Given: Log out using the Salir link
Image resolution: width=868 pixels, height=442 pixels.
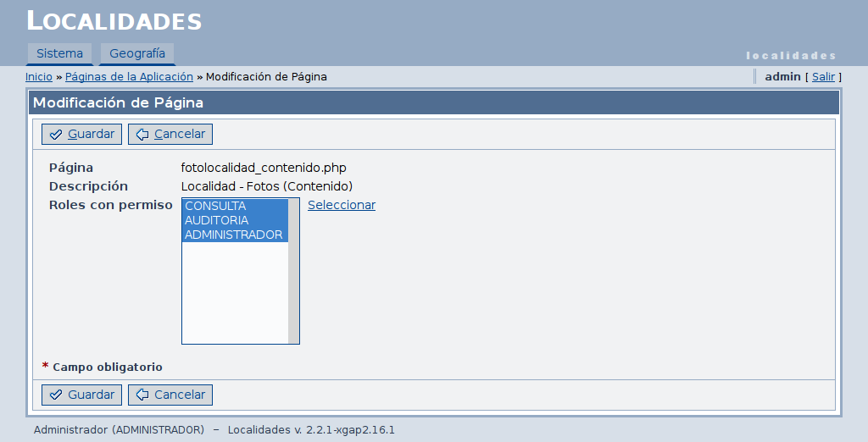Looking at the screenshot, I should [x=823, y=77].
